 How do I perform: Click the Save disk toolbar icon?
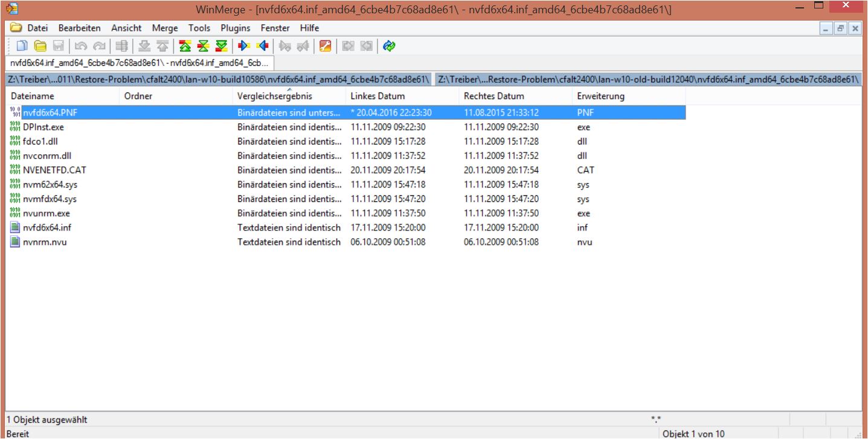click(x=59, y=46)
